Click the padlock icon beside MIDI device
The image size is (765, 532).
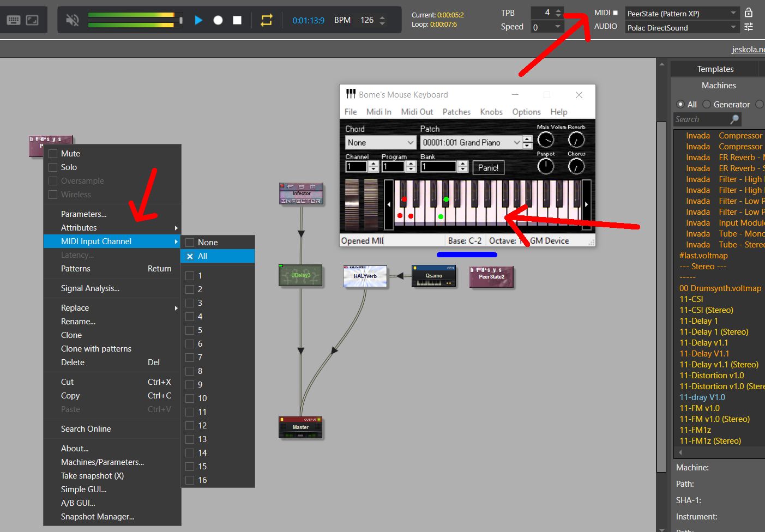[749, 13]
